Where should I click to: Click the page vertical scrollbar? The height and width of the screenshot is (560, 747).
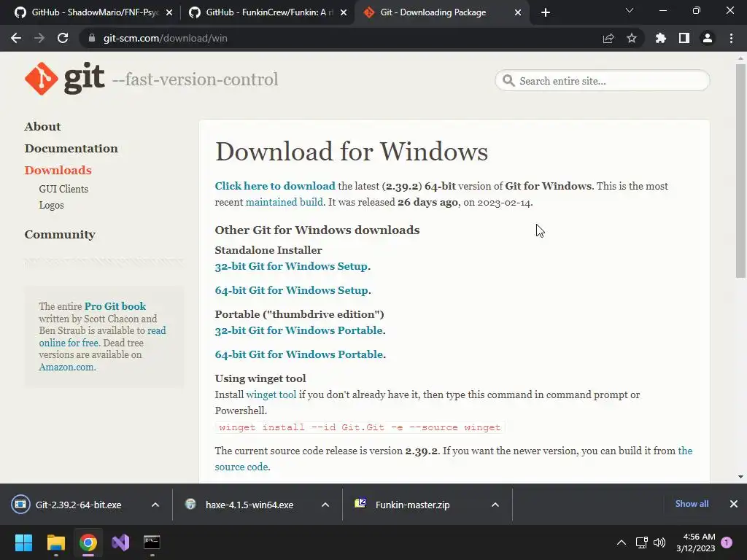tap(740, 171)
